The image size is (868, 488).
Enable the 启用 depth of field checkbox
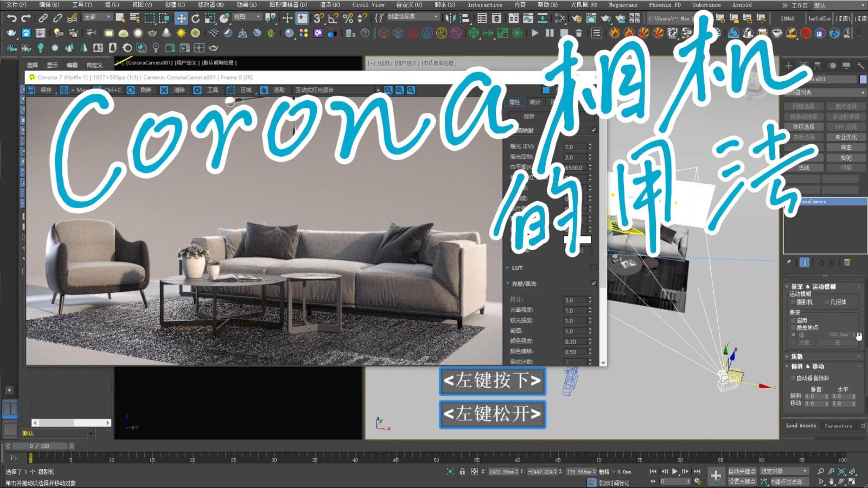point(793,320)
